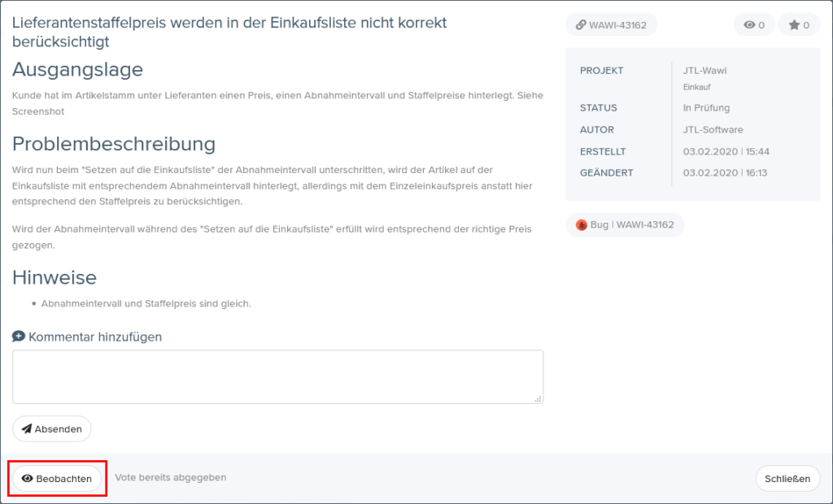Click the Problembeschreibung heading

(114, 144)
